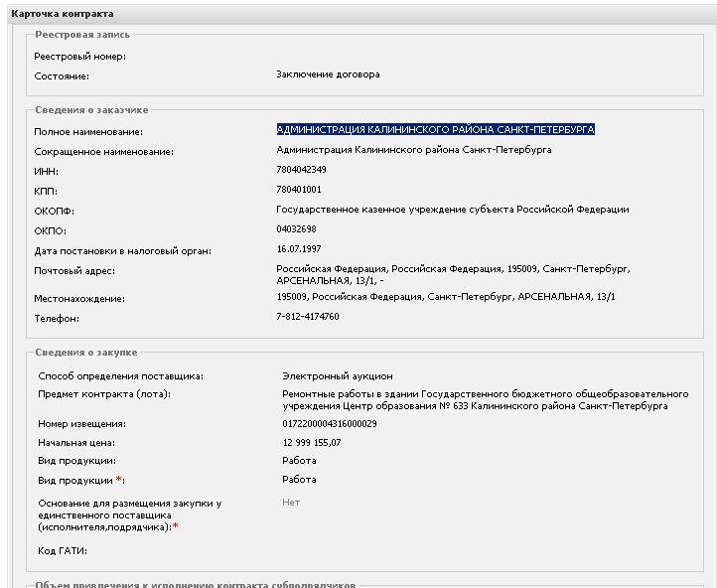Click 'Объем привлечения к исполнению контракта субподрядчиков' heading

(x=196, y=584)
